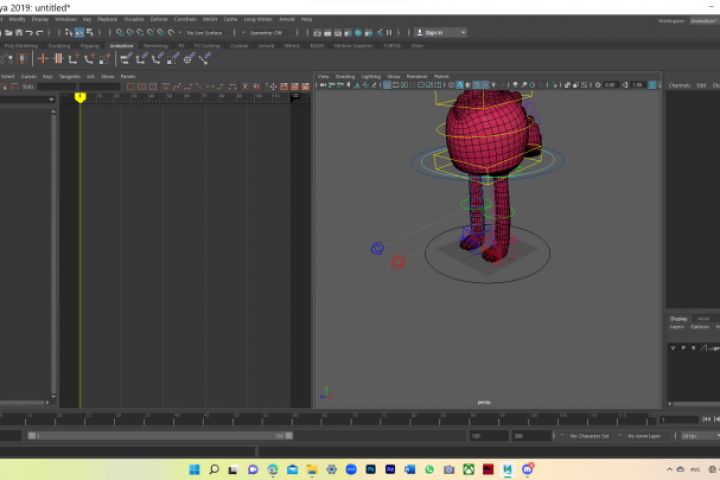Screen dimensions: 720x480
Task: Open the Sign In dropdown
Action: (440, 32)
